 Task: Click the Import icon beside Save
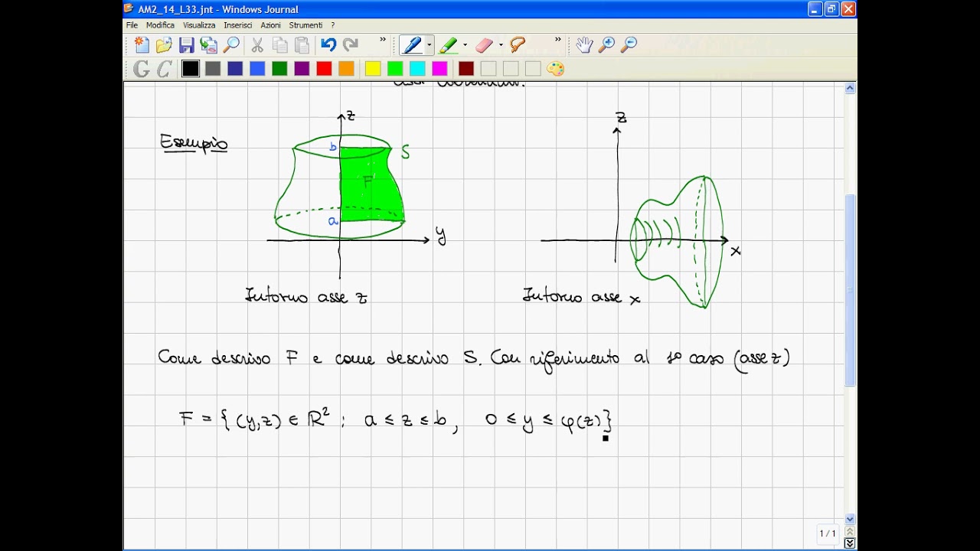208,45
